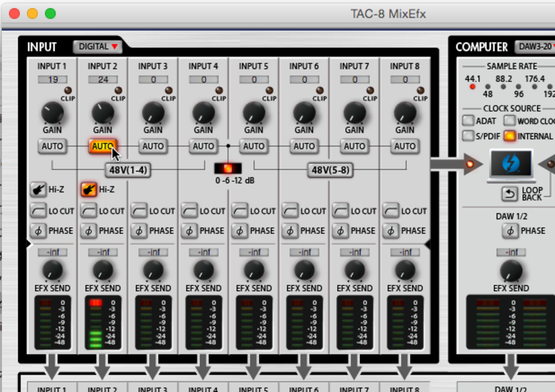
Task: Click Input 5 CLIP indicator LED
Action: pyautogui.click(x=269, y=90)
